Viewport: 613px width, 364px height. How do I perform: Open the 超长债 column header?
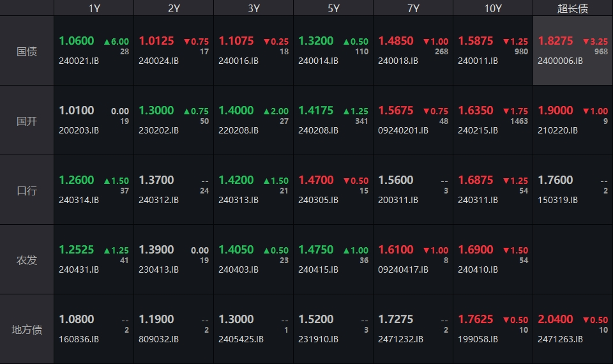[x=573, y=8]
